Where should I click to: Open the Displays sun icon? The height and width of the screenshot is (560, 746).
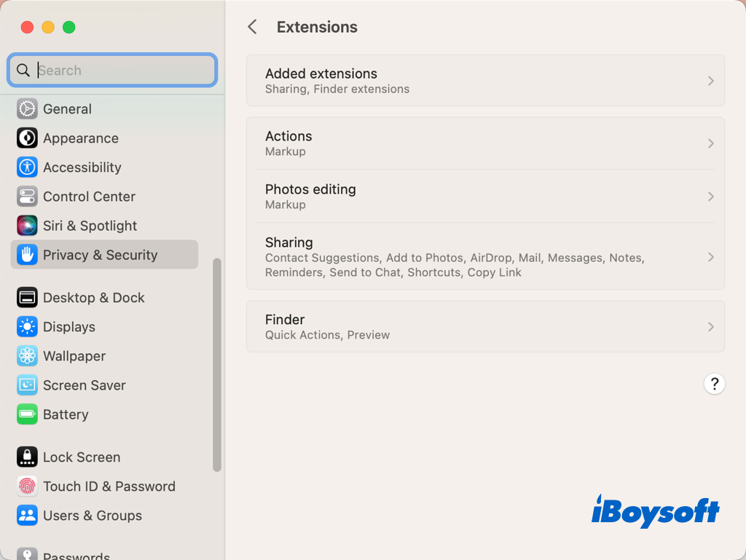27,327
